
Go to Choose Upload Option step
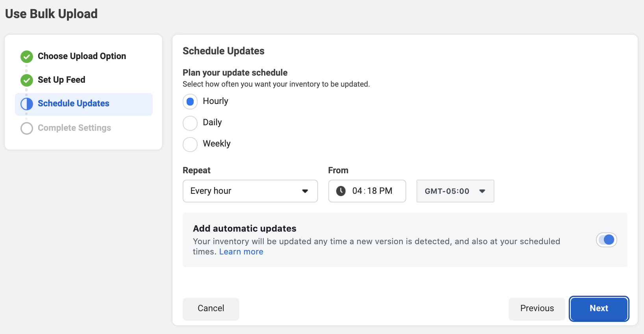click(82, 56)
